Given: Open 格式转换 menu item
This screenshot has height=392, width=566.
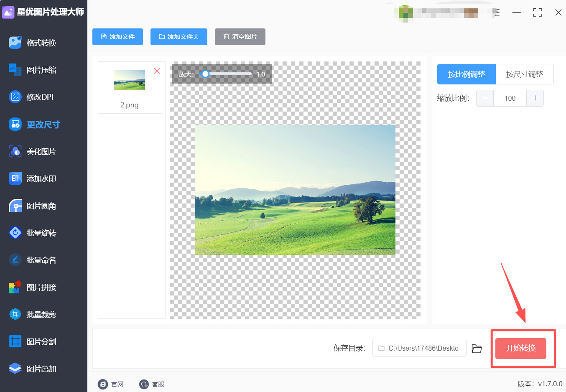Looking at the screenshot, I should coord(41,43).
